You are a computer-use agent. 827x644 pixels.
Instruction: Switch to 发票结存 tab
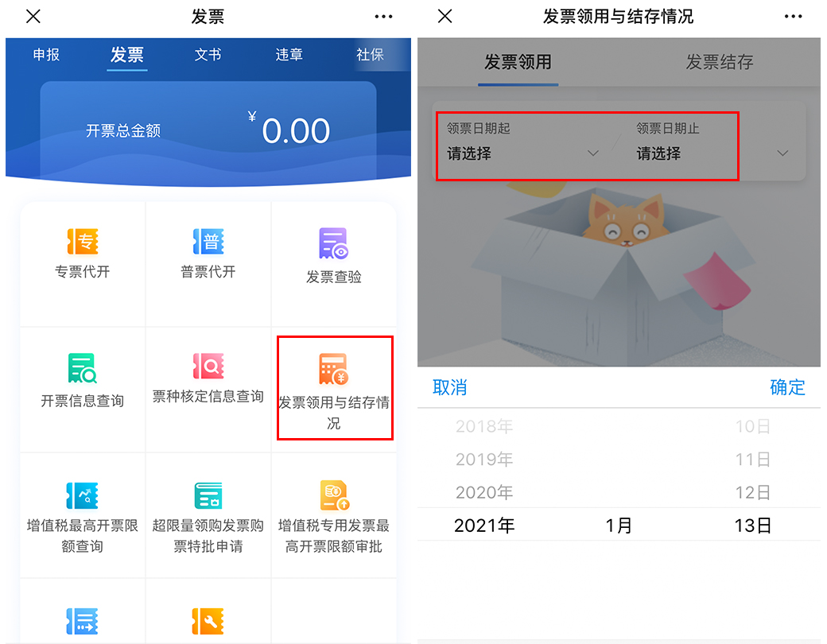[720, 62]
